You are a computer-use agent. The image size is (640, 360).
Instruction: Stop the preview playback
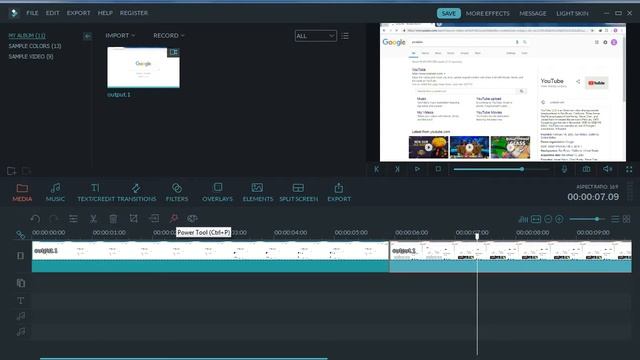[x=438, y=169]
